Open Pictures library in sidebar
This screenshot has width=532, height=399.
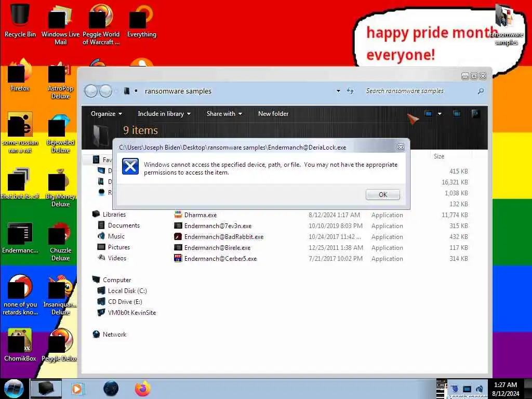coord(114,247)
